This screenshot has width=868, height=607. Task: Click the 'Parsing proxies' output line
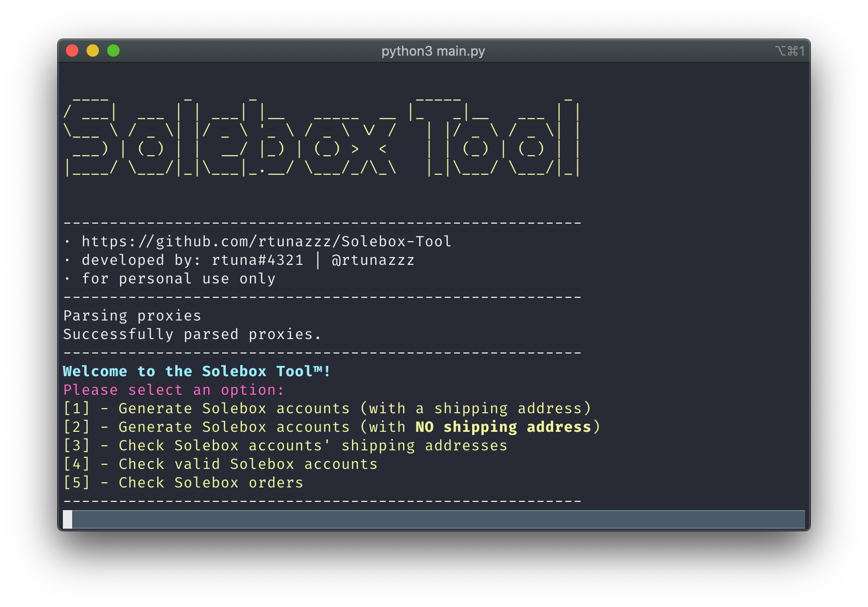point(132,316)
